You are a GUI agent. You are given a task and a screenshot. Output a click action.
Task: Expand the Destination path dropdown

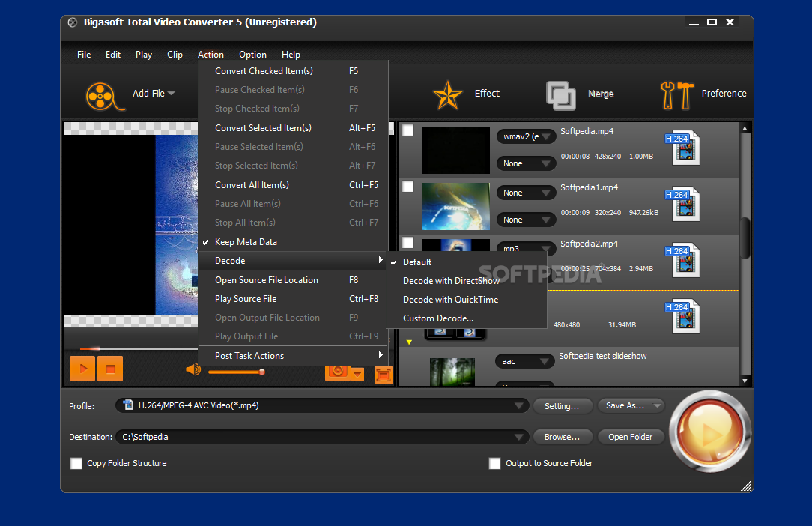[x=519, y=438]
